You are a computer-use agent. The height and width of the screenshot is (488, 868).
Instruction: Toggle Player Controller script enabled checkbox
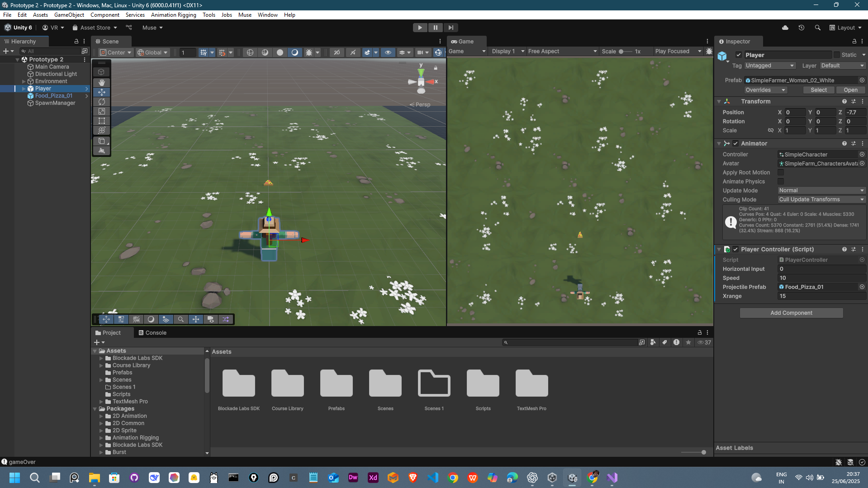[x=735, y=249]
